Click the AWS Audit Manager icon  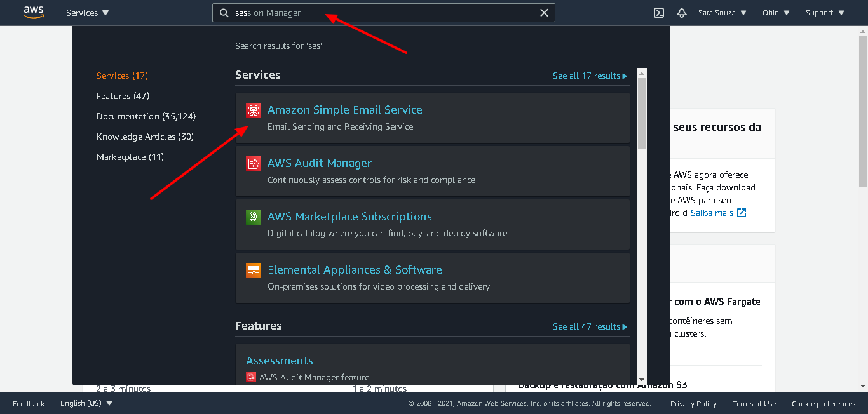[x=254, y=164]
